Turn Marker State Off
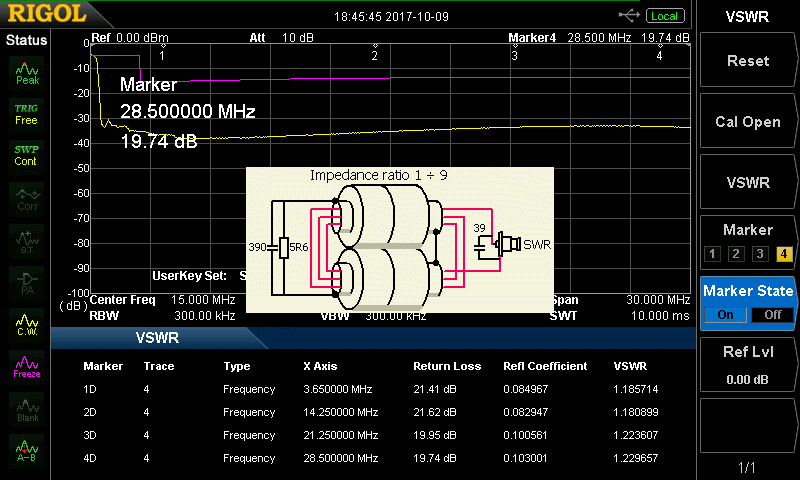 tap(771, 314)
